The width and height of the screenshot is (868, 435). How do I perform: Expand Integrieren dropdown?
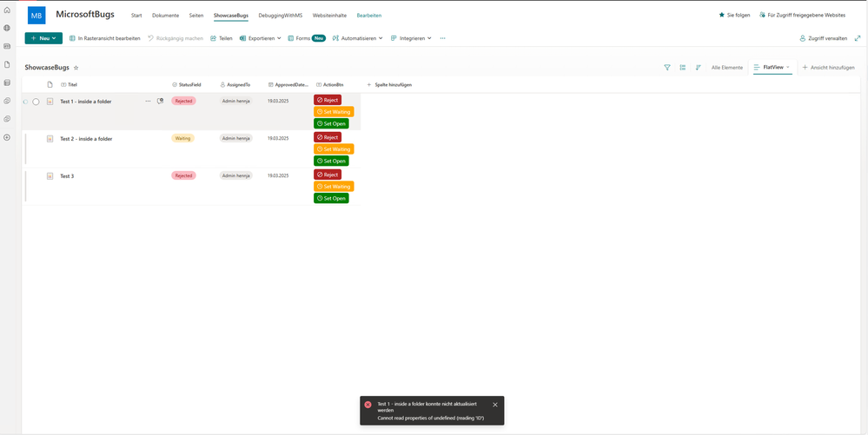tap(411, 38)
